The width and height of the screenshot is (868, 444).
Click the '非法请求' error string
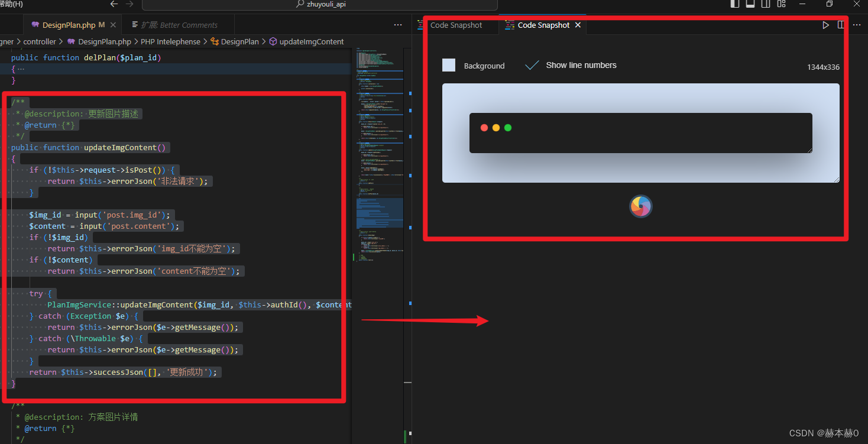point(178,181)
